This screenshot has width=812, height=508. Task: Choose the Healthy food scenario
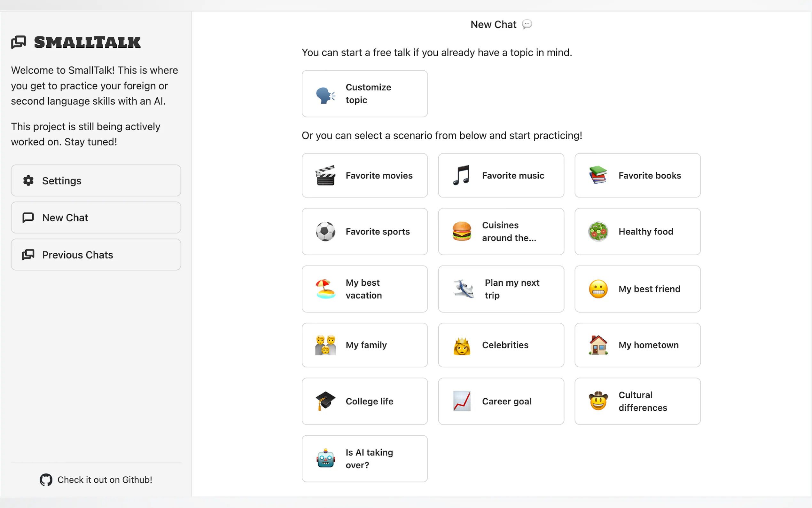pos(637,232)
